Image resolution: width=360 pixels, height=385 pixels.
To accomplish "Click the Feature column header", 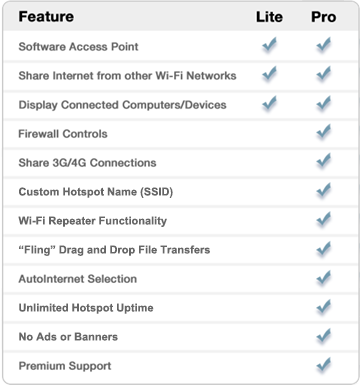I will pyautogui.click(x=46, y=16).
